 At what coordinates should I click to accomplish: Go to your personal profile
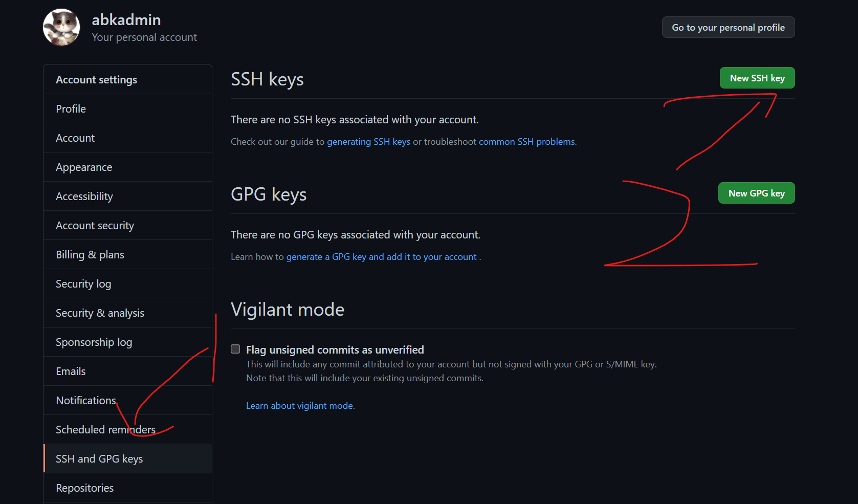click(x=728, y=27)
